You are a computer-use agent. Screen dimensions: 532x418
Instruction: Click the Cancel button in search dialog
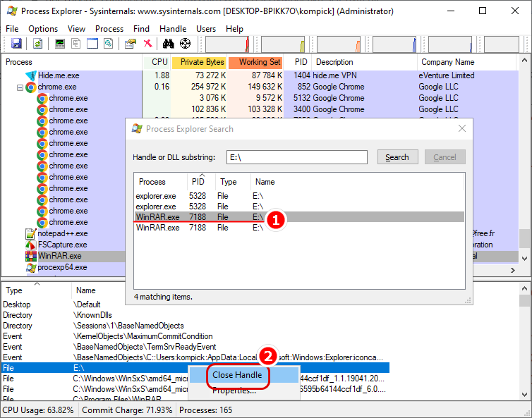pyautogui.click(x=445, y=157)
